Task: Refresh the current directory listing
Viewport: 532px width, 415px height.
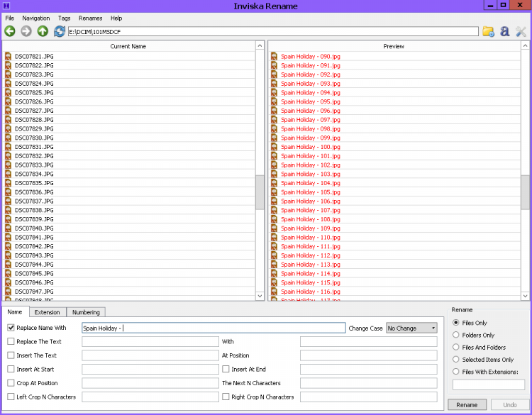Action: pos(60,31)
